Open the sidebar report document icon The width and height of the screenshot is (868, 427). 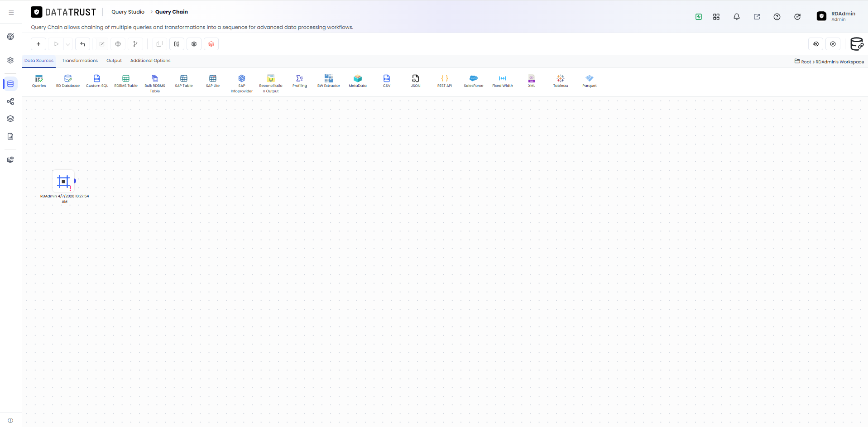[10, 136]
